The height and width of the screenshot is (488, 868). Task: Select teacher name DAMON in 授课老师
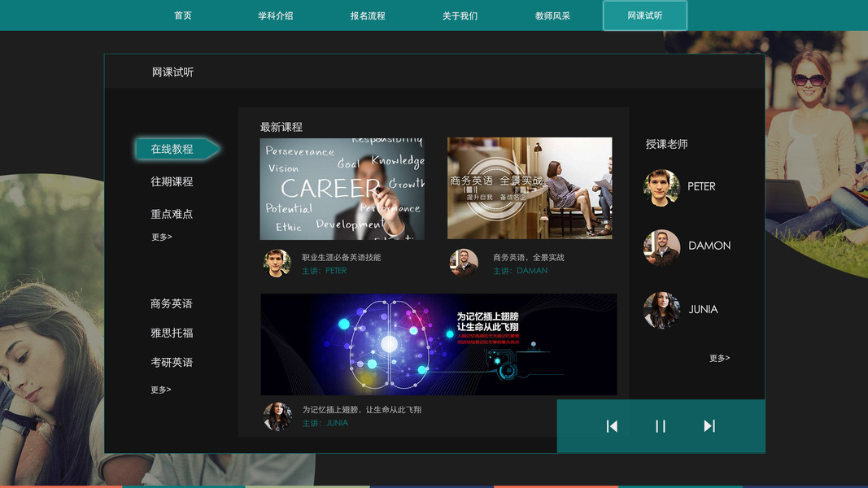(709, 246)
